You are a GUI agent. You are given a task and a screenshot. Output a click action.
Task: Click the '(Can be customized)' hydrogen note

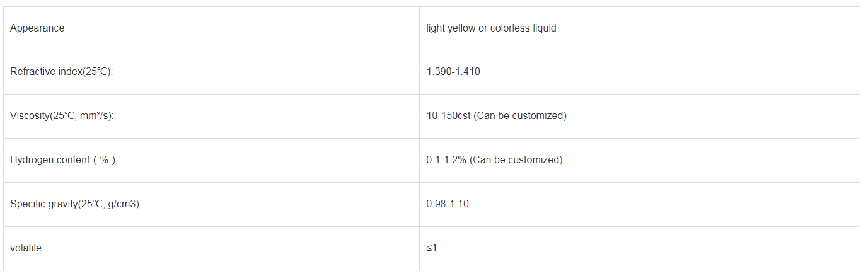[x=516, y=160]
